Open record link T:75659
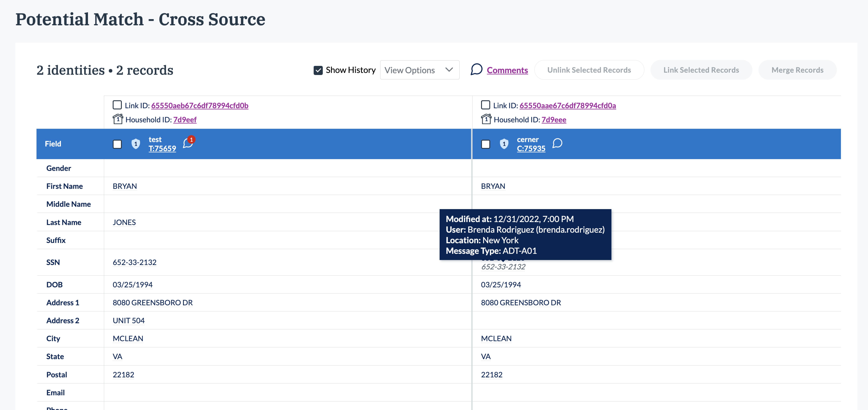 coord(162,149)
